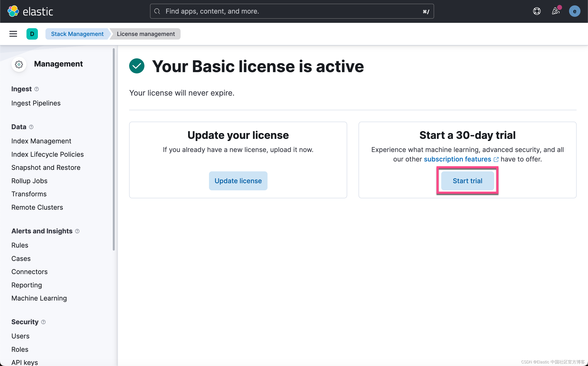Viewport: 588px width, 366px height.
Task: Open the Index Management section
Action: tap(41, 141)
